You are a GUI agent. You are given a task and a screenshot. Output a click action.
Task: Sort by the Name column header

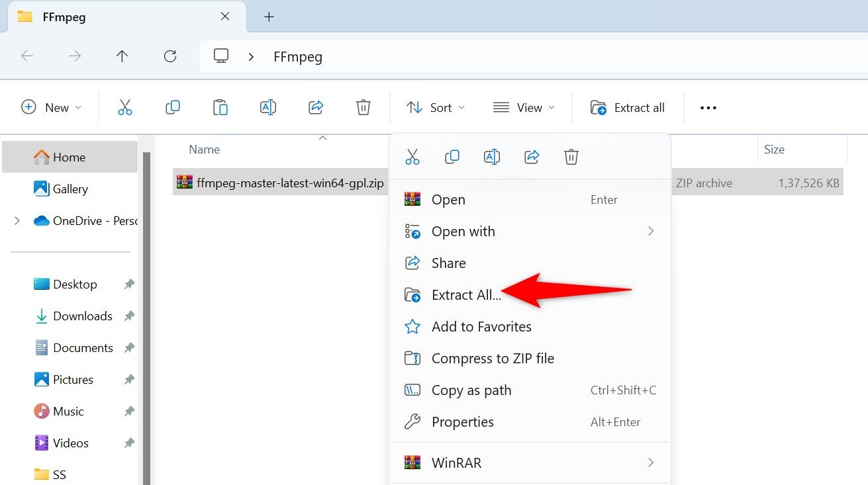point(204,150)
